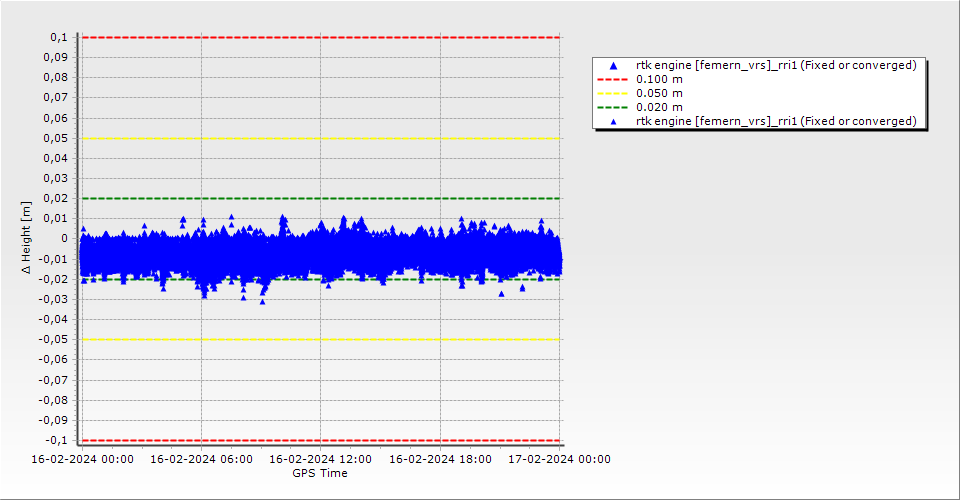
Task: Click the GPS Time axis title
Action: [320, 473]
